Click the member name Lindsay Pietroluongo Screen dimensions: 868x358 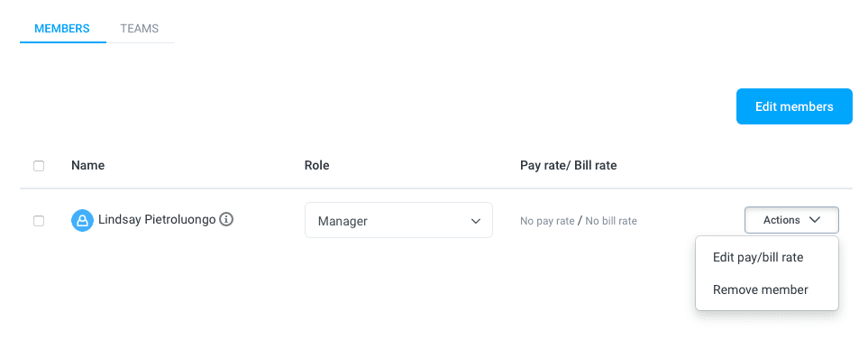(157, 219)
